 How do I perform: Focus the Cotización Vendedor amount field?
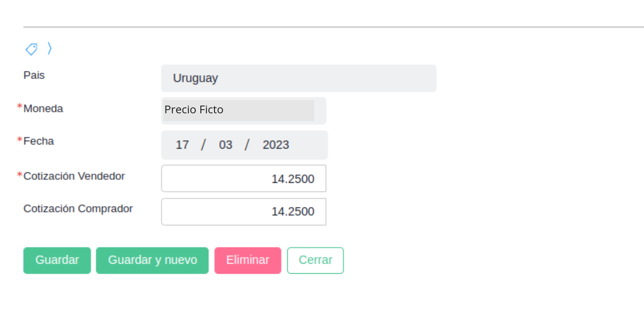click(243, 179)
